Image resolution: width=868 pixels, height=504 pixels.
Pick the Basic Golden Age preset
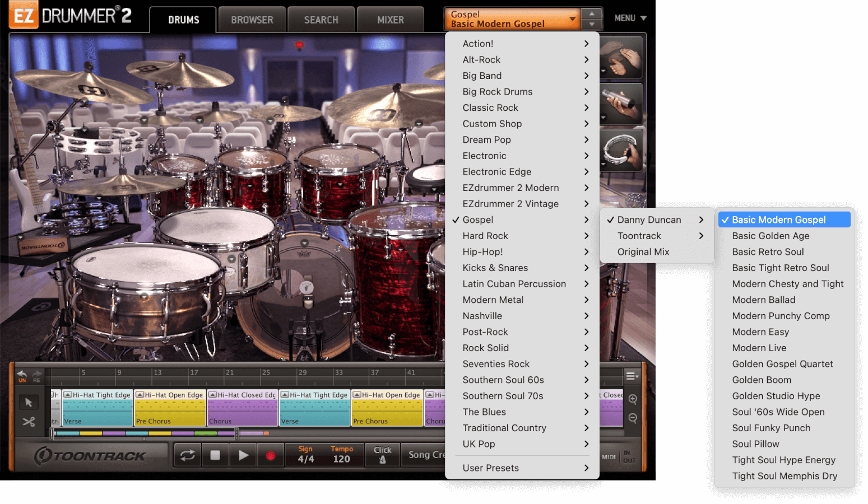pyautogui.click(x=784, y=236)
